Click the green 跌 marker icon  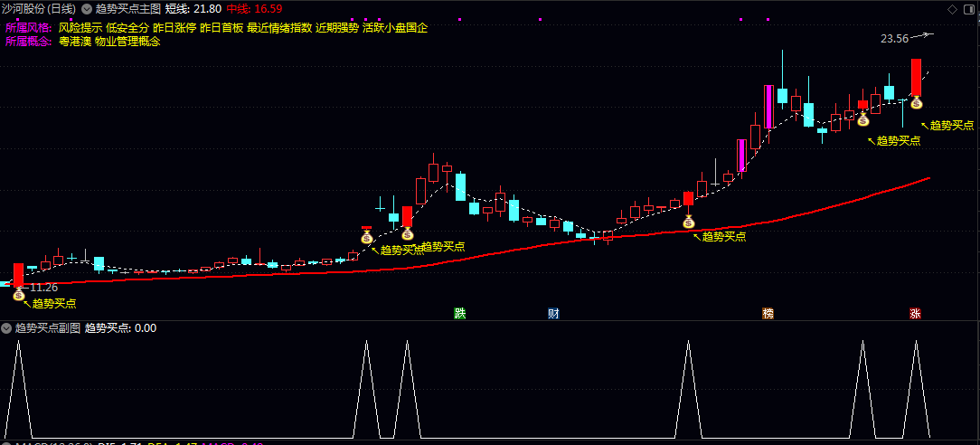(460, 313)
